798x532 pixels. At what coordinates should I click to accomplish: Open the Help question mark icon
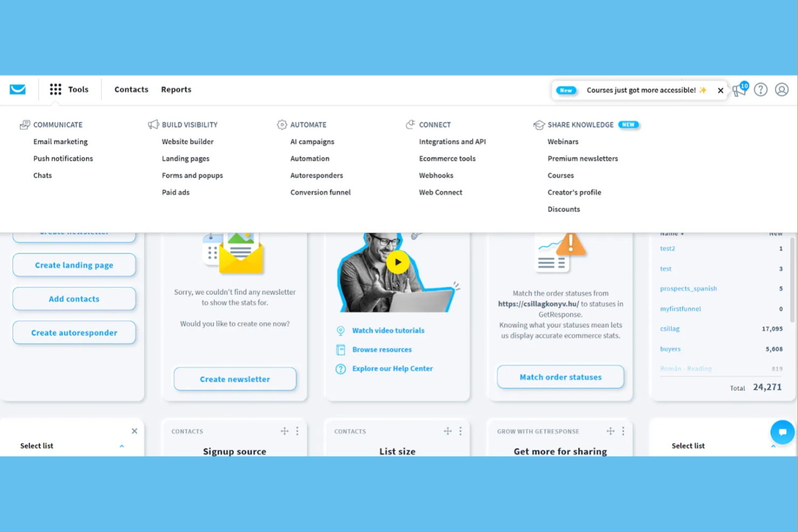coord(761,89)
